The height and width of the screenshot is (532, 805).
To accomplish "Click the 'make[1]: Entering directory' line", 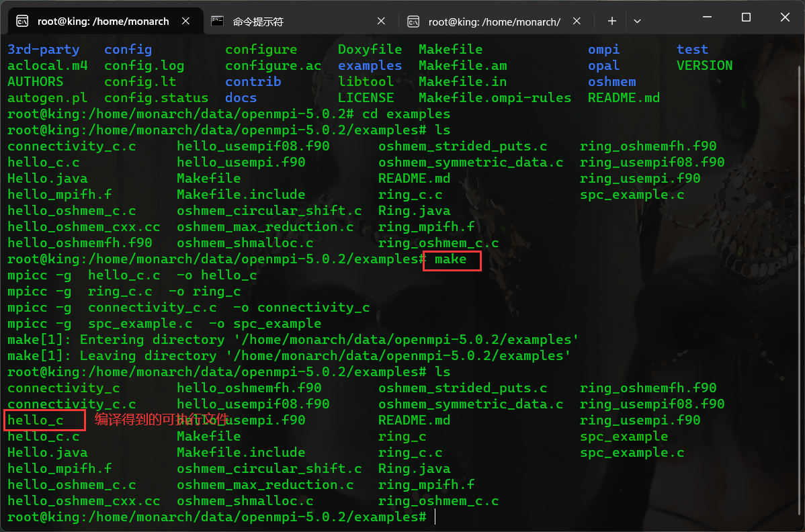I will click(x=293, y=340).
